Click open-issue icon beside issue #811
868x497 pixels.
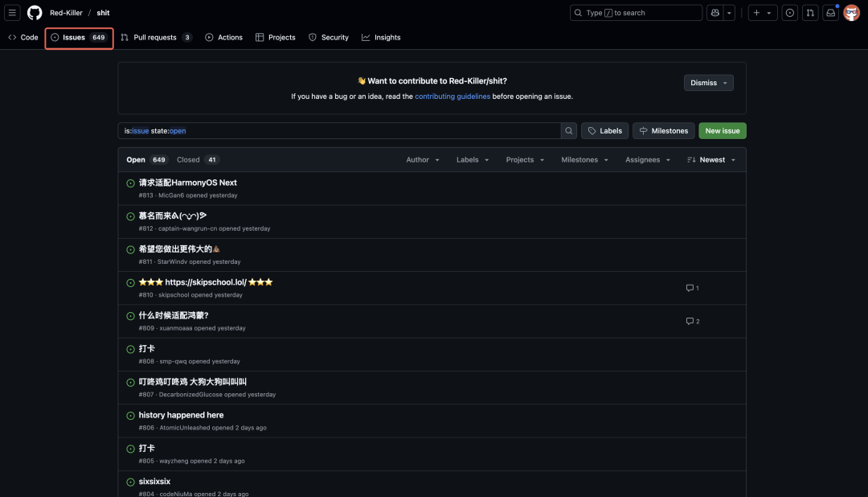131,250
